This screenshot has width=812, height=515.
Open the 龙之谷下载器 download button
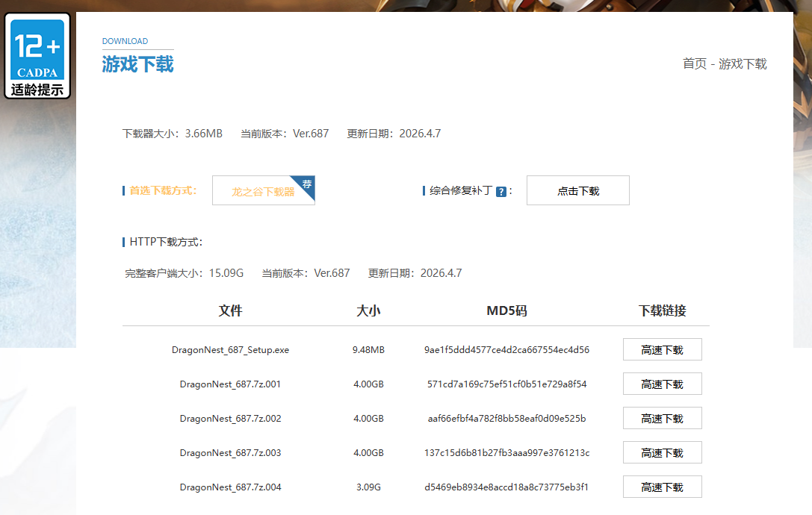point(263,190)
